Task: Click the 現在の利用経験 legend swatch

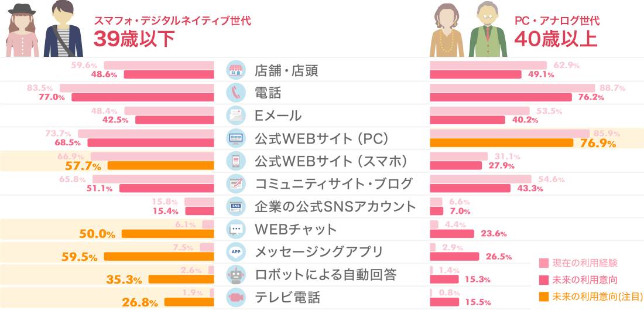Action: point(543,263)
